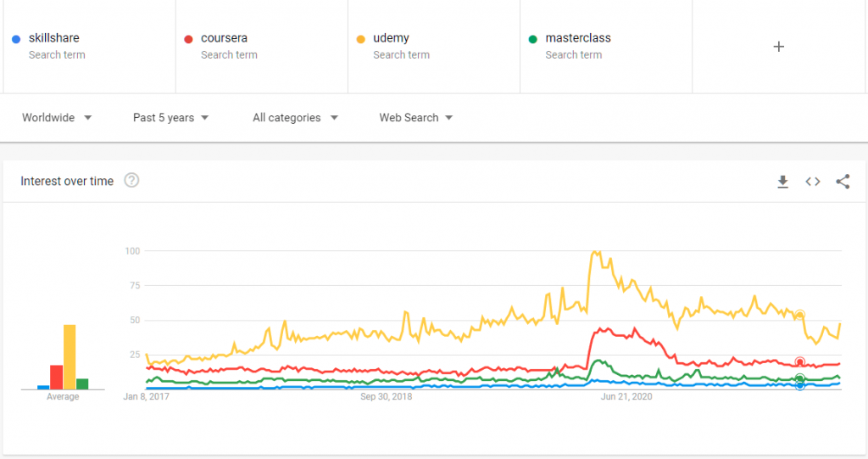Open the All categories dropdown

tap(295, 118)
